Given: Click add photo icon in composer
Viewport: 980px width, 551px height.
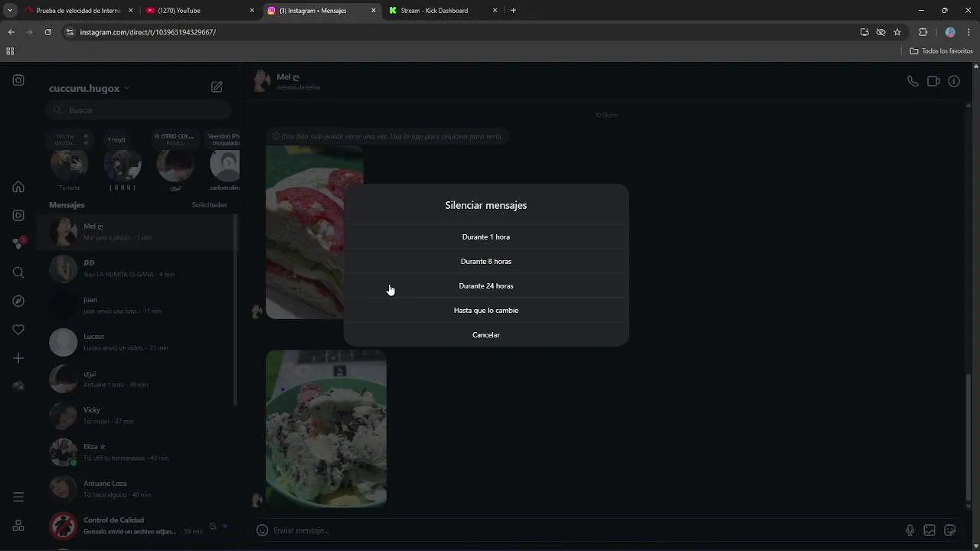Looking at the screenshot, I should click(929, 530).
